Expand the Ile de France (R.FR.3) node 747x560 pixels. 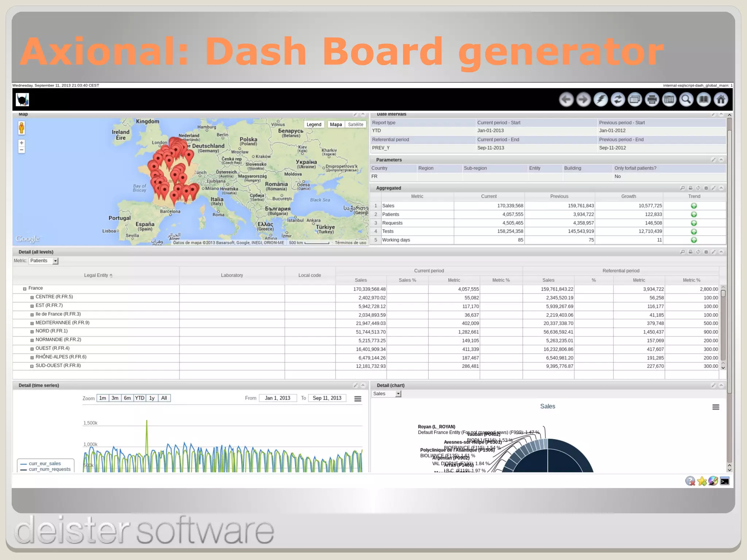32,315
